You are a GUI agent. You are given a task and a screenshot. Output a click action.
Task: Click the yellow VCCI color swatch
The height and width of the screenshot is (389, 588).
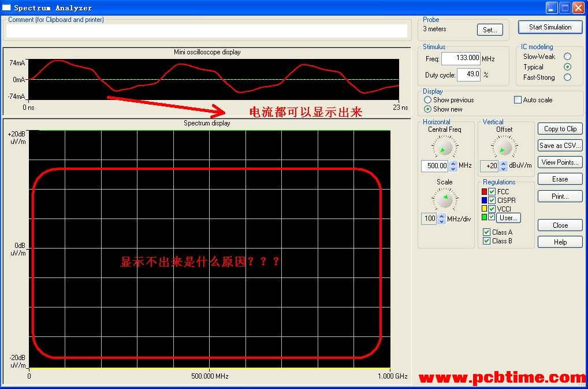click(484, 209)
